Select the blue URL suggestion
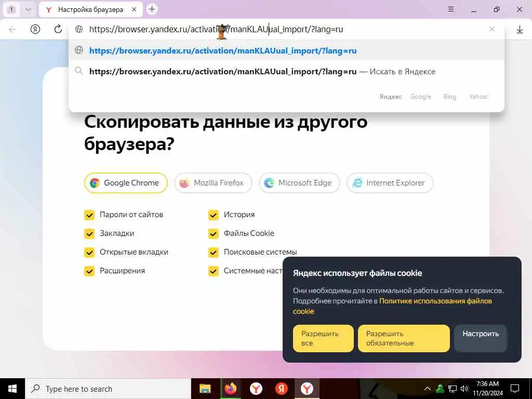Screen dimensions: 532x399 [x=286, y=50]
